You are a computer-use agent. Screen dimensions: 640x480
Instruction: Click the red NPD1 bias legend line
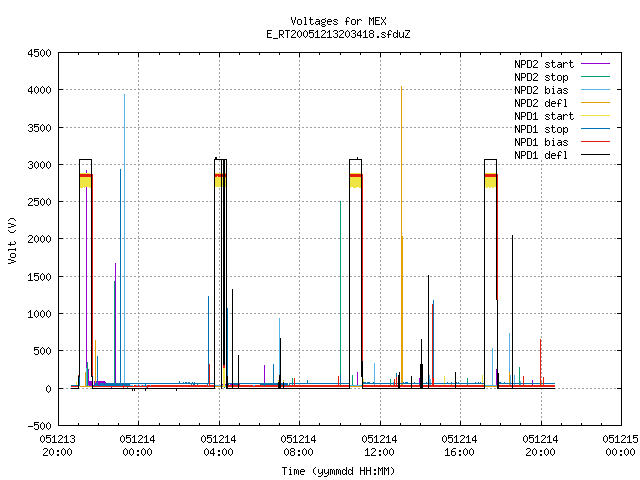tap(596, 142)
